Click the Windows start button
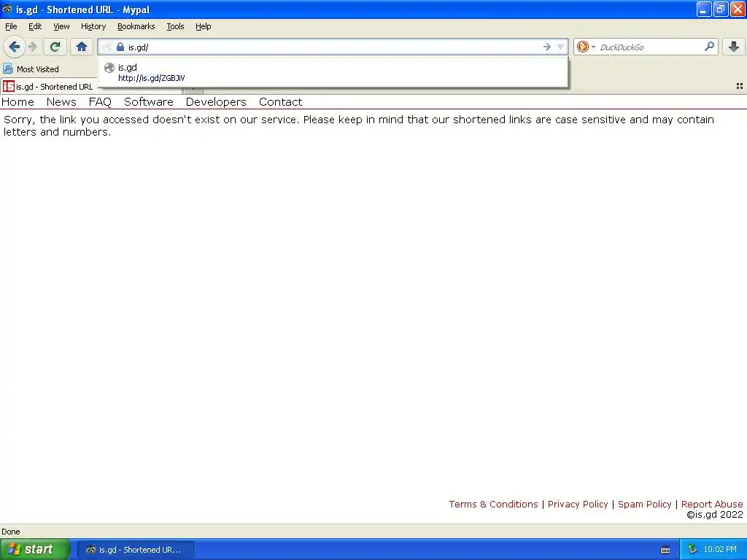 (35, 549)
